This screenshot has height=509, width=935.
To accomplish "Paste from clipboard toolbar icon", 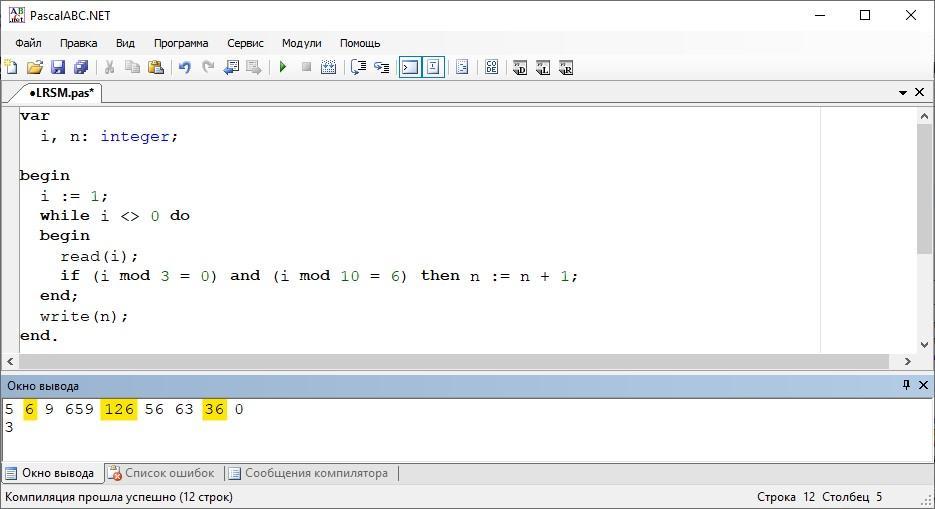I will [156, 67].
